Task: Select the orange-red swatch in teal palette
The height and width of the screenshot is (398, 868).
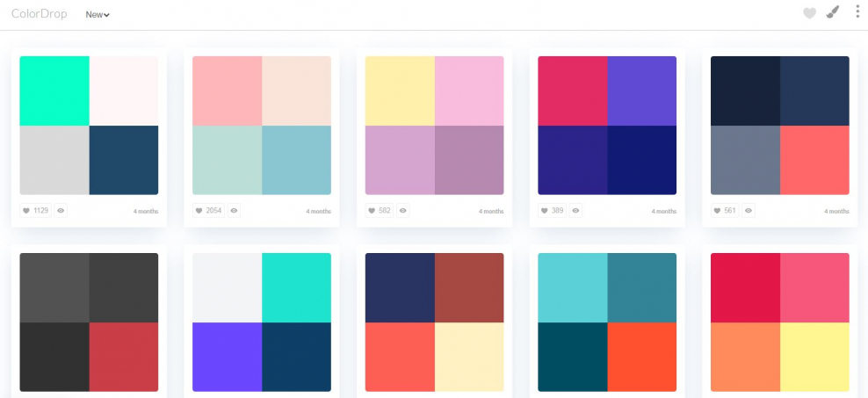Action: coord(641,357)
